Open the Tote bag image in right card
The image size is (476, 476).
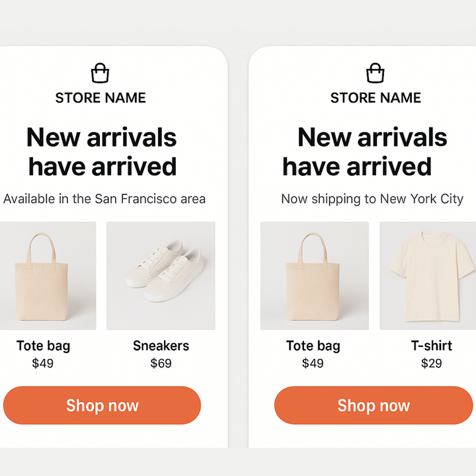(314, 276)
